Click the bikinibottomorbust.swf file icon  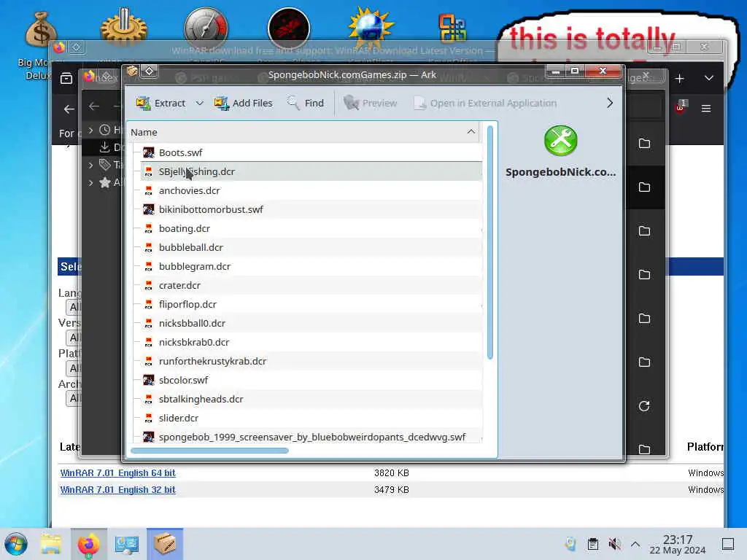tap(149, 209)
